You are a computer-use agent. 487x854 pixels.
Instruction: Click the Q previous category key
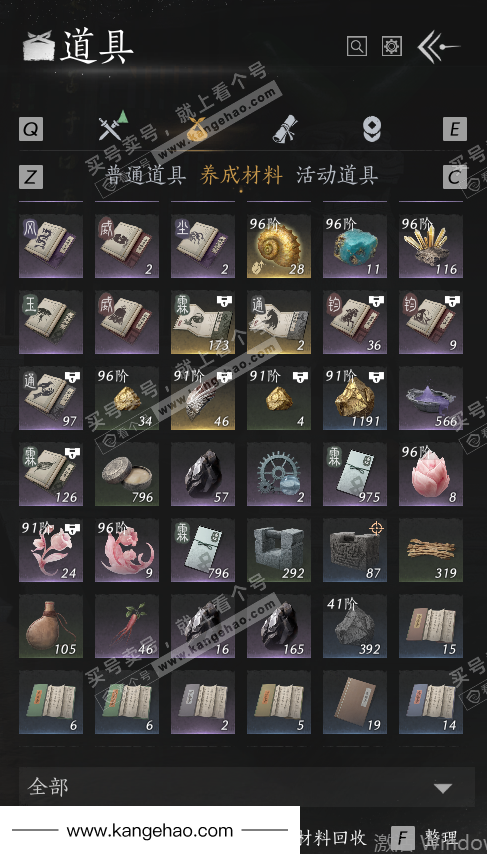[x=31, y=130]
